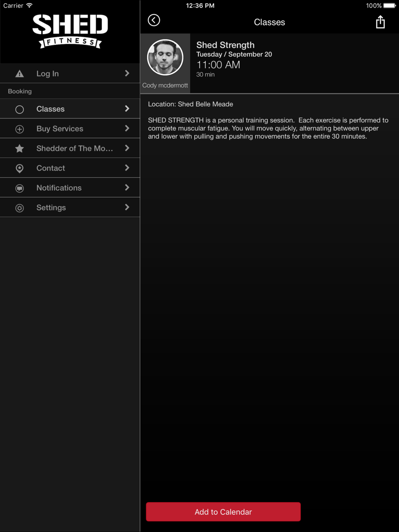Tap the 100% battery percentage text

[374, 6]
